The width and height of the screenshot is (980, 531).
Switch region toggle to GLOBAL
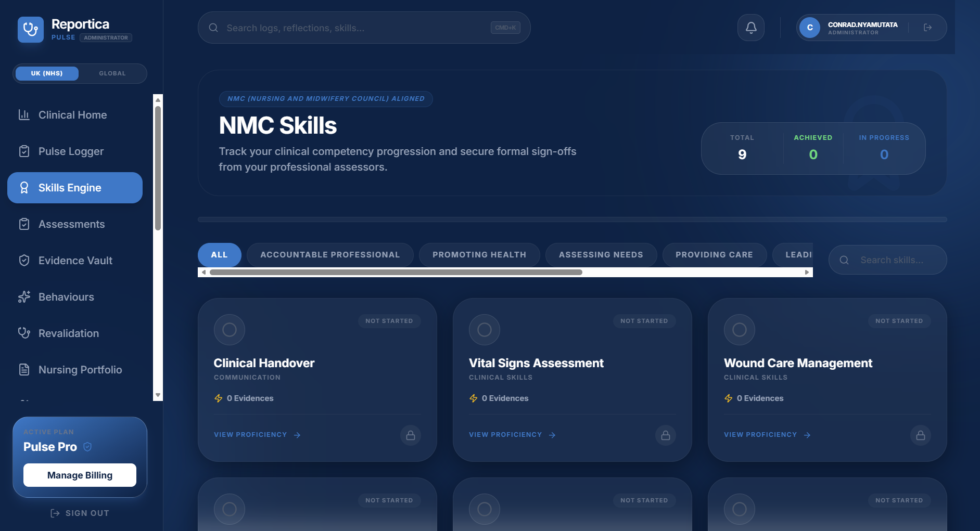112,73
